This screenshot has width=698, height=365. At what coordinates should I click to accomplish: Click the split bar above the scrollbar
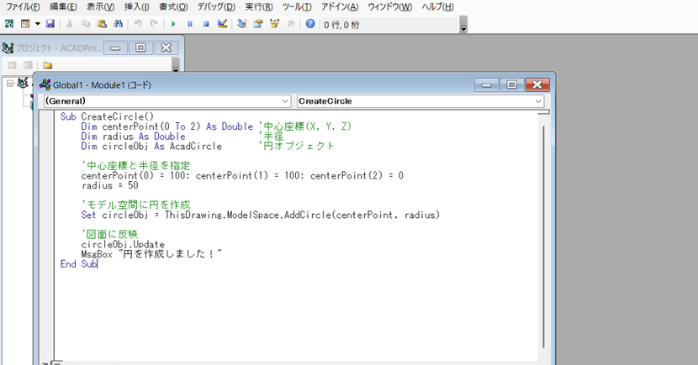coord(544,112)
